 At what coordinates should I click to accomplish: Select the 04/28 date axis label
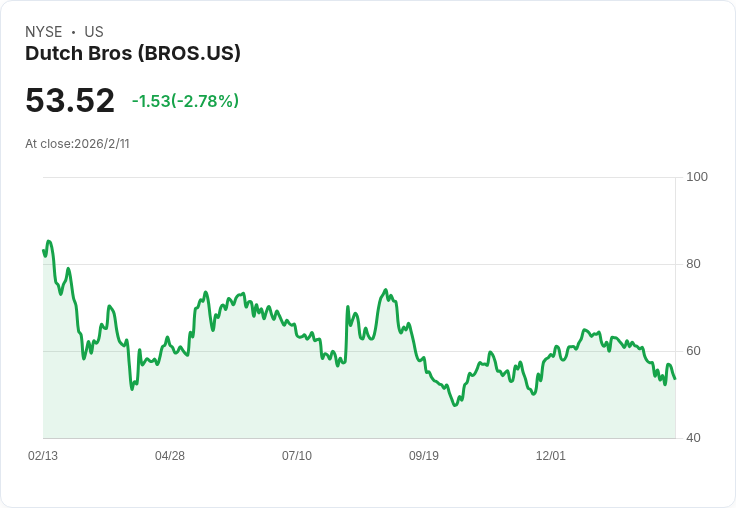coord(170,456)
